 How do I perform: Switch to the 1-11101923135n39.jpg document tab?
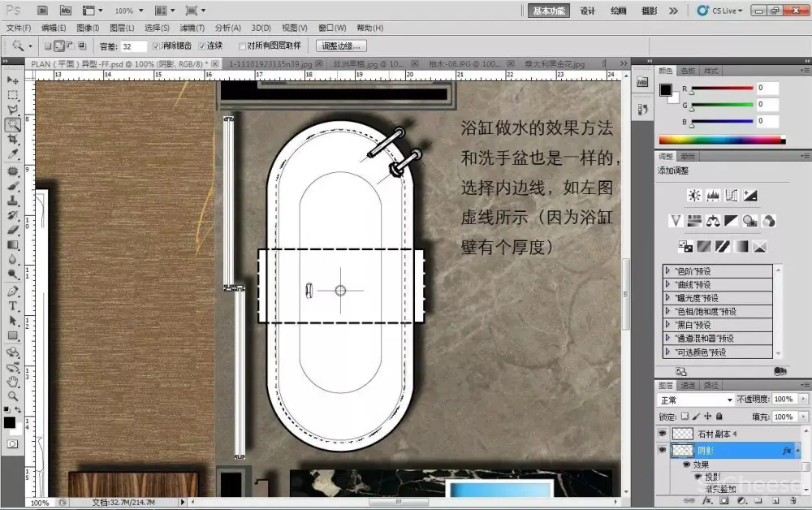[266, 63]
